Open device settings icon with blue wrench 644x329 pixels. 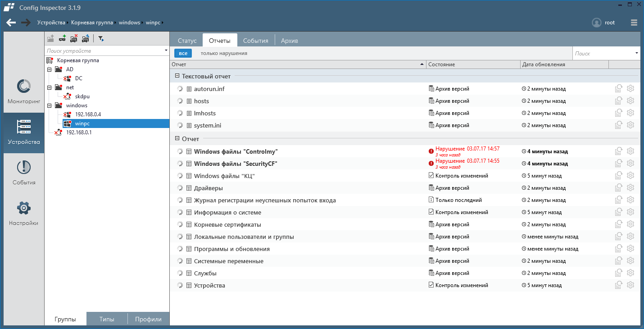pyautogui.click(x=85, y=39)
